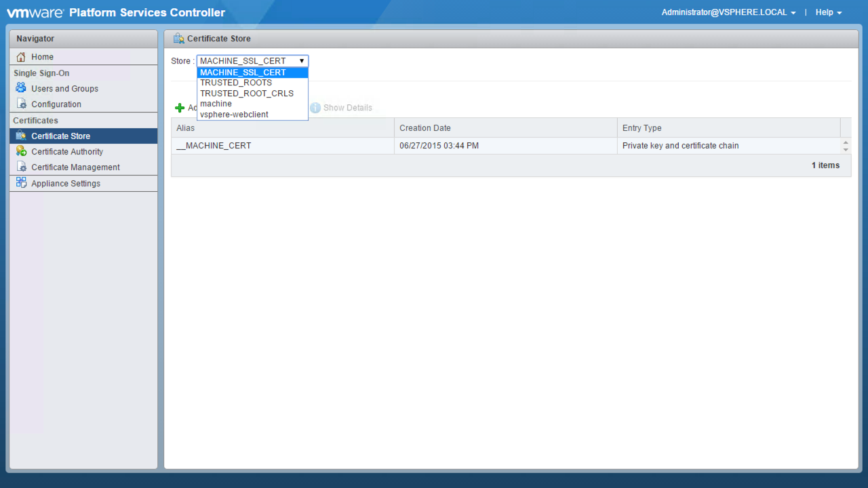Click the Certificate Authority icon
868x488 pixels.
pyautogui.click(x=21, y=151)
